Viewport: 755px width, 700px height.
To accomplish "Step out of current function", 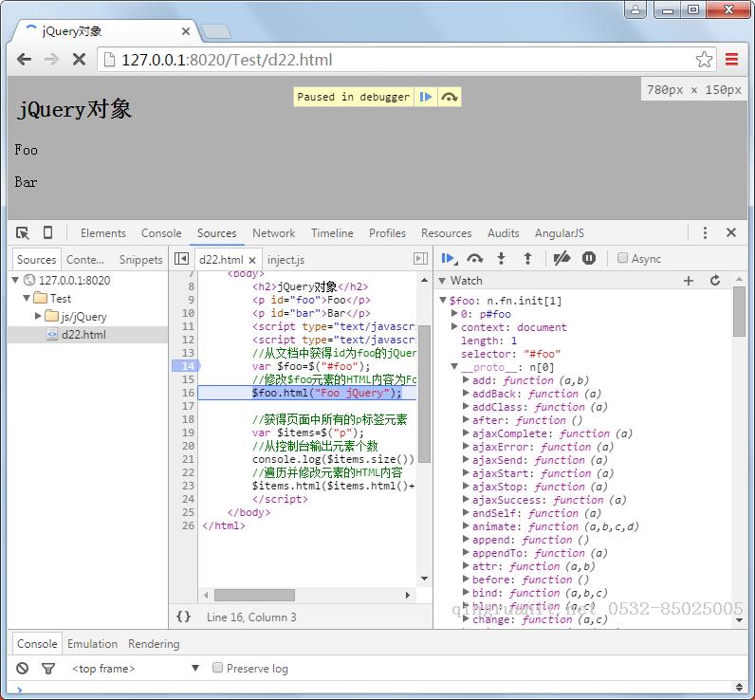I will coord(528,258).
